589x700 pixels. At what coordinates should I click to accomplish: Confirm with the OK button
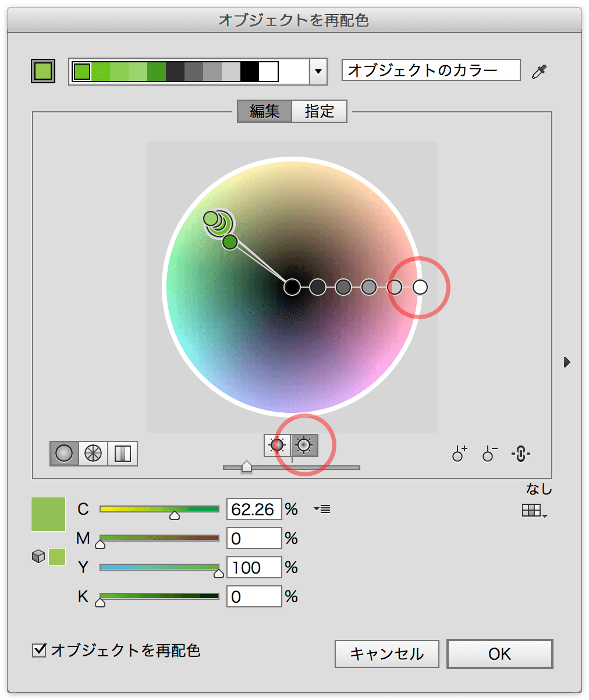499,654
